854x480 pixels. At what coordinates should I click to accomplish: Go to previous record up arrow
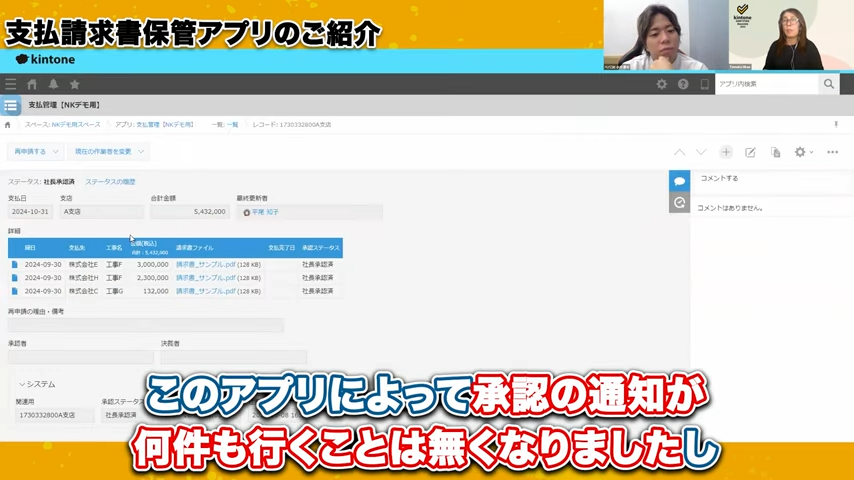[679, 153]
